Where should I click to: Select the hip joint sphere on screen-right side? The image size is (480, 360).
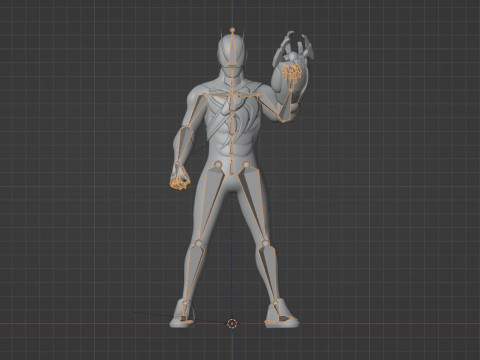(246, 164)
